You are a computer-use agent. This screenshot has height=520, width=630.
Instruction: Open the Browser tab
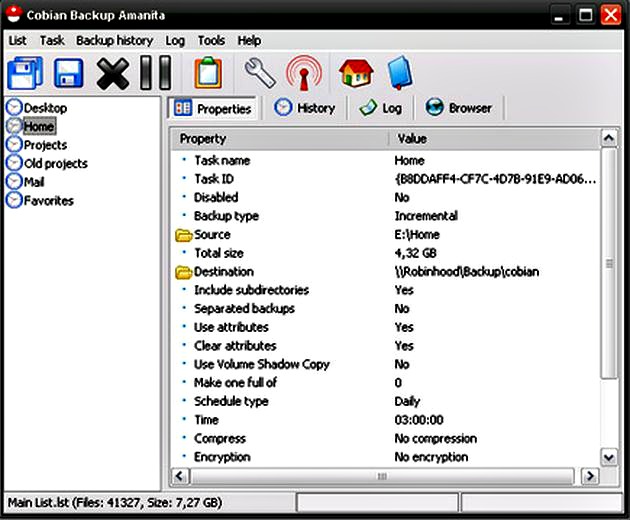point(459,108)
